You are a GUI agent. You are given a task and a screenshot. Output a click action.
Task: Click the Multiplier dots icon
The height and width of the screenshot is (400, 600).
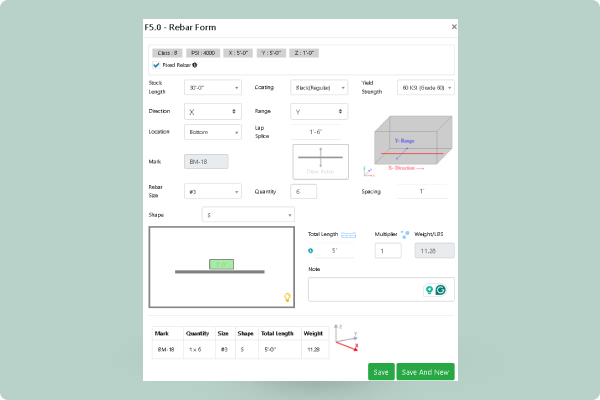(x=406, y=234)
